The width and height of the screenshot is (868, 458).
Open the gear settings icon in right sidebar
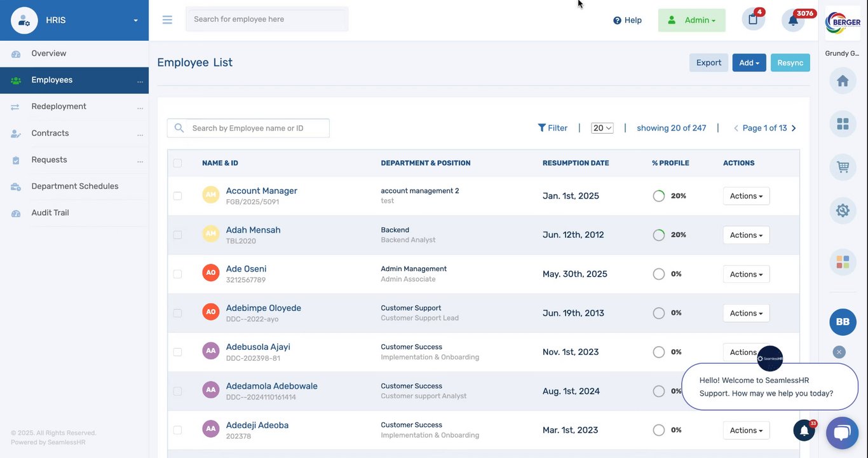coord(843,210)
